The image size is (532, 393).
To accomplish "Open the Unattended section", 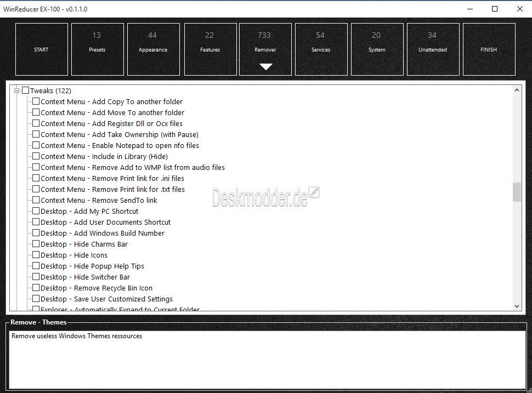I will click(x=433, y=49).
